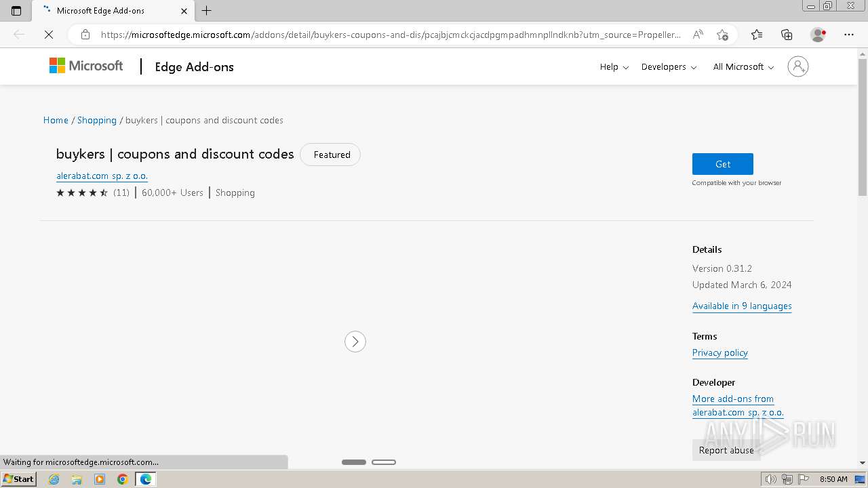
Task: Open Shopping breadcrumb link
Action: click(97, 120)
